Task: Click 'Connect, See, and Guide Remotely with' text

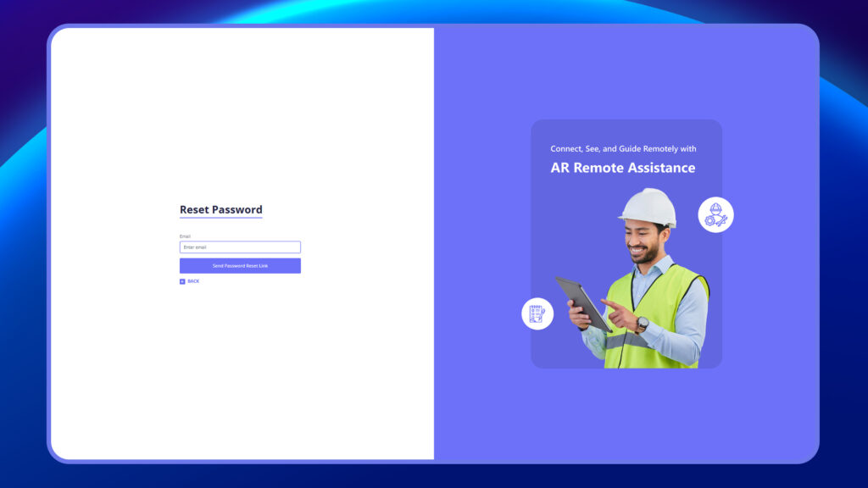Action: pyautogui.click(x=623, y=149)
